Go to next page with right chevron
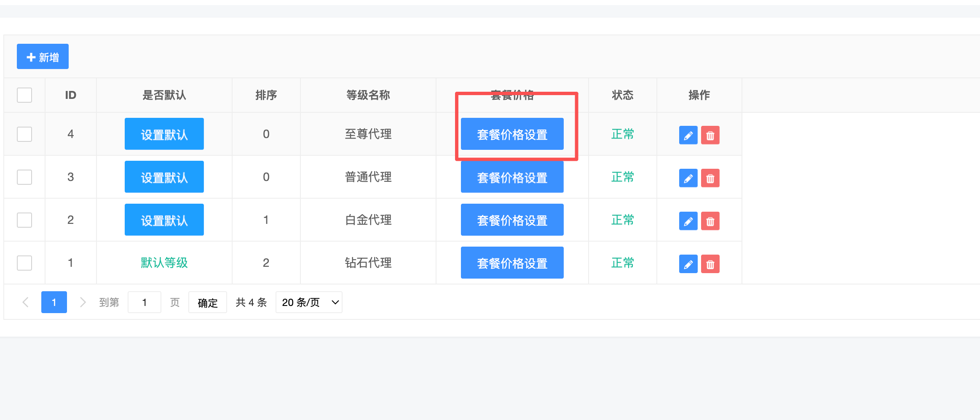The image size is (980, 420). (83, 302)
